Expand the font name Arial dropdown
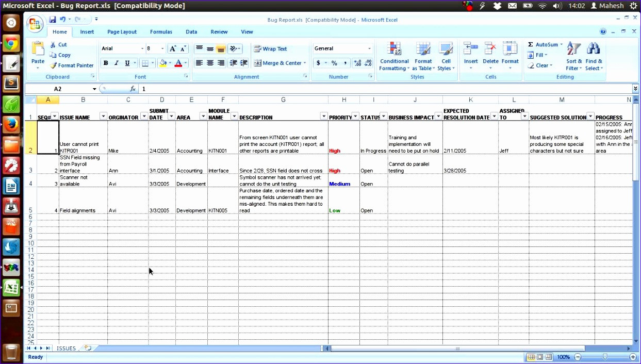The image size is (641, 364). [142, 48]
